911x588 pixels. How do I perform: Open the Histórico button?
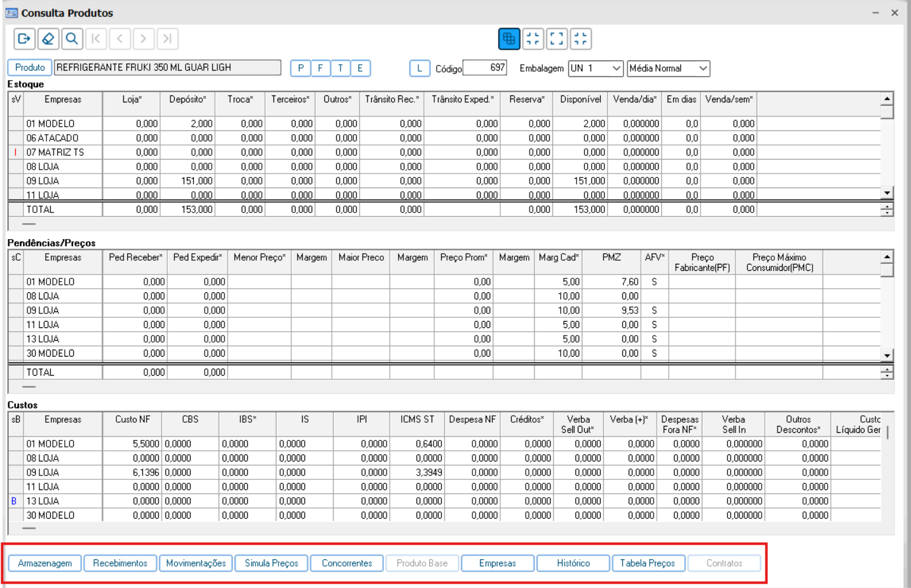tap(573, 563)
